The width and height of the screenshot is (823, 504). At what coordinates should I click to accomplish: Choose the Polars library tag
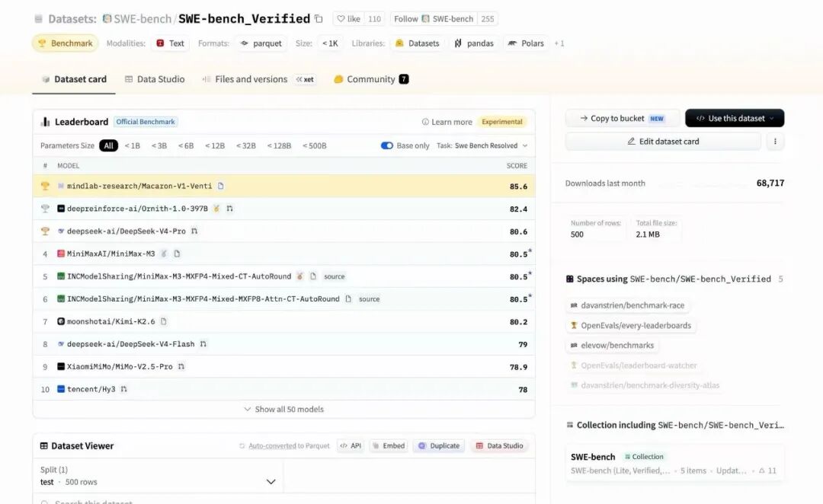tap(526, 43)
